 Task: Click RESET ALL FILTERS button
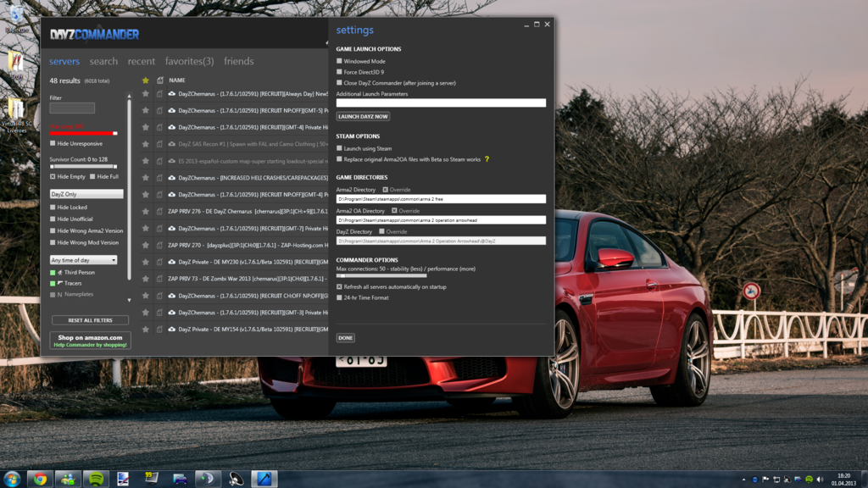click(x=90, y=320)
